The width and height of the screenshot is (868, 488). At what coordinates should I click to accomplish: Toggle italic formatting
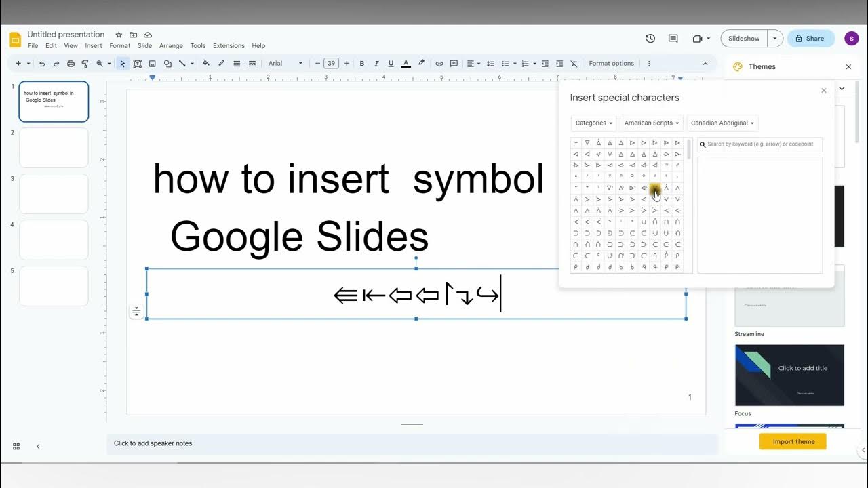click(x=376, y=64)
